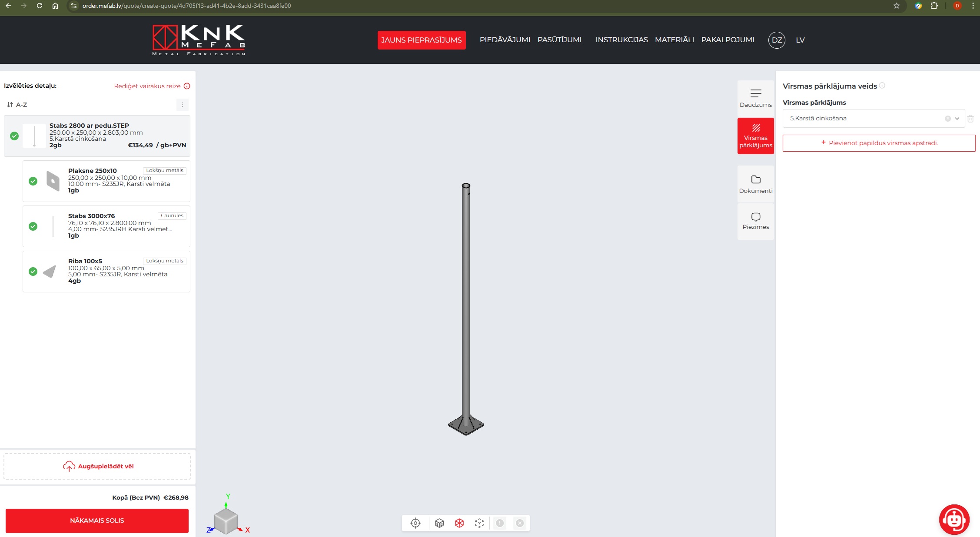
Task: Click the red wireframe hexagon icon
Action: [x=459, y=523]
